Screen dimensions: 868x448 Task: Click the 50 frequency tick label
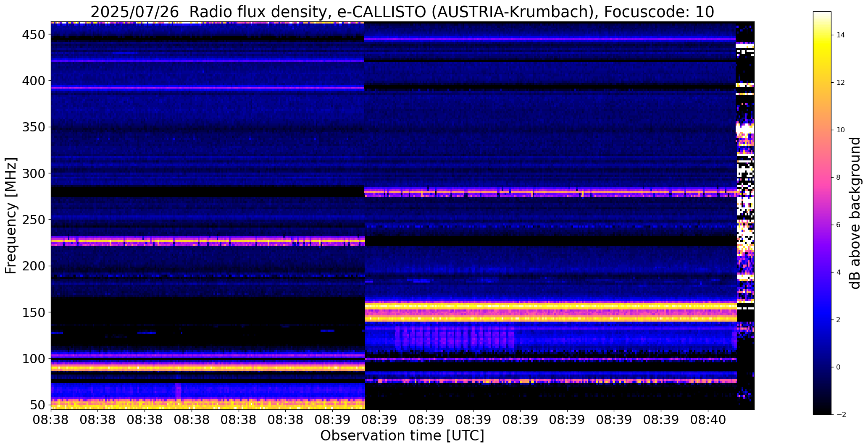(x=38, y=405)
